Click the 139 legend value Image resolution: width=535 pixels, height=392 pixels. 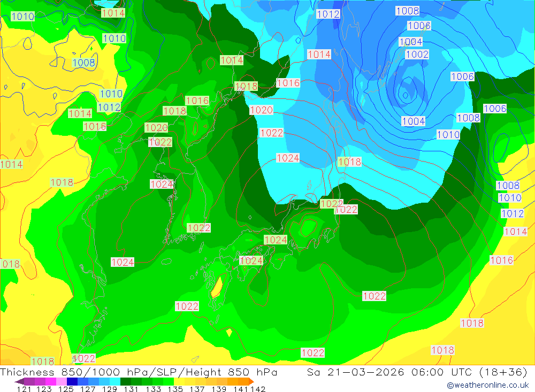(x=219, y=389)
